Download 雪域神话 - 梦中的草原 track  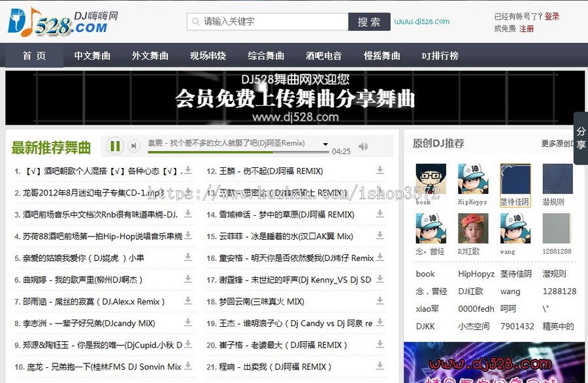(x=380, y=214)
